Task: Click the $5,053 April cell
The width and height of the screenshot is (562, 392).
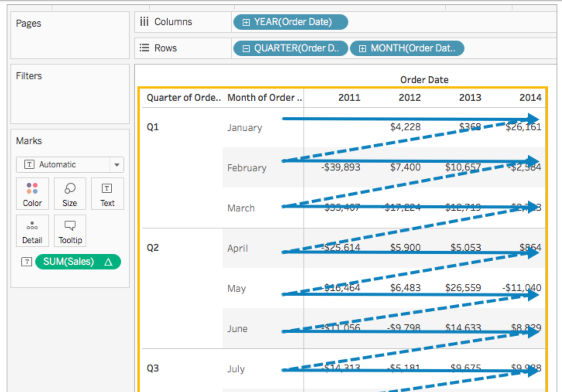Action: point(466,247)
